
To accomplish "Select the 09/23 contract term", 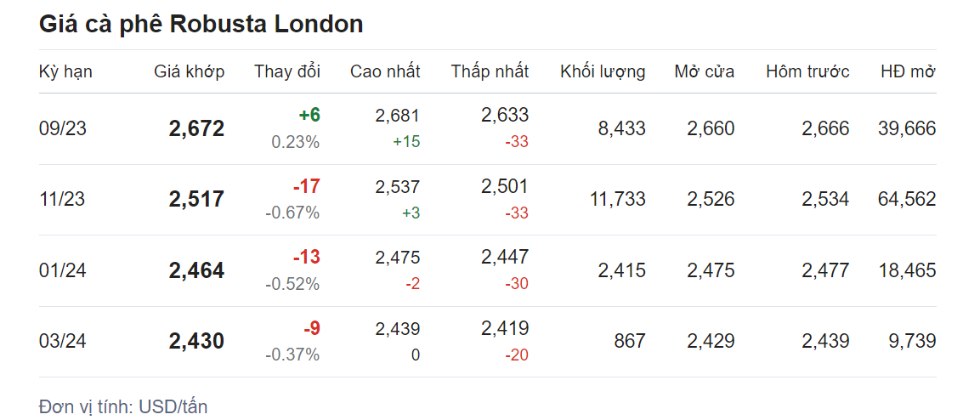I will pyautogui.click(x=63, y=129).
